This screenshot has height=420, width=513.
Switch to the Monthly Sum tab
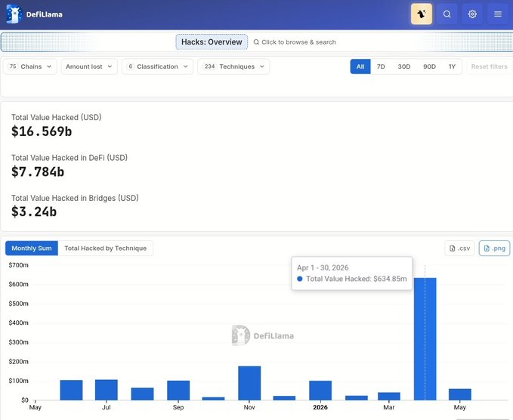(32, 249)
